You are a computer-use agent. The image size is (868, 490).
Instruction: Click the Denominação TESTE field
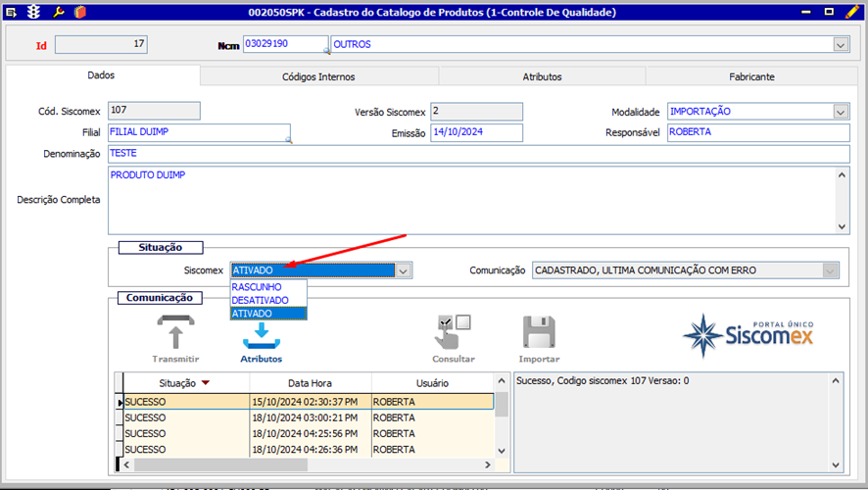coord(479,154)
